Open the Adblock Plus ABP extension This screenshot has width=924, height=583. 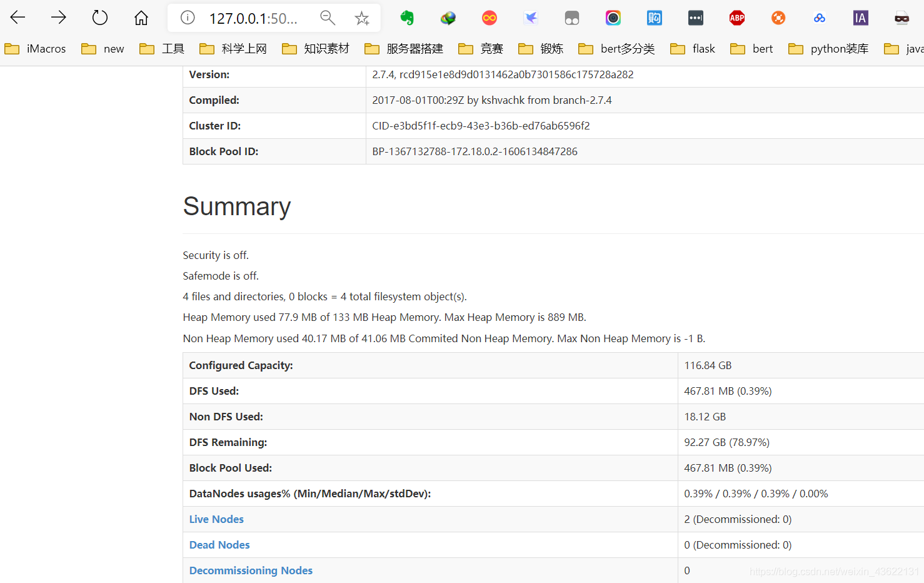(x=737, y=18)
